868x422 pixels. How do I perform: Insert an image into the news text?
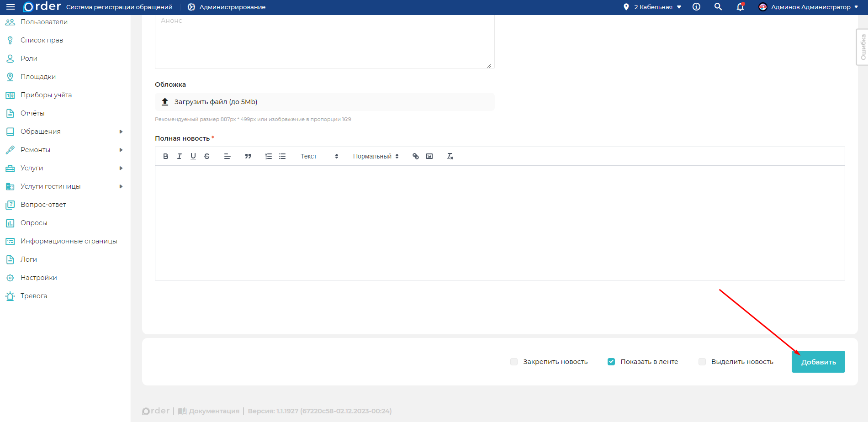(x=429, y=156)
